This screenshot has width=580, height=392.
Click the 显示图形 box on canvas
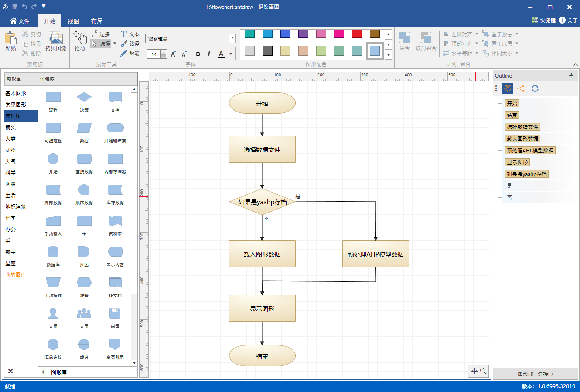(262, 308)
